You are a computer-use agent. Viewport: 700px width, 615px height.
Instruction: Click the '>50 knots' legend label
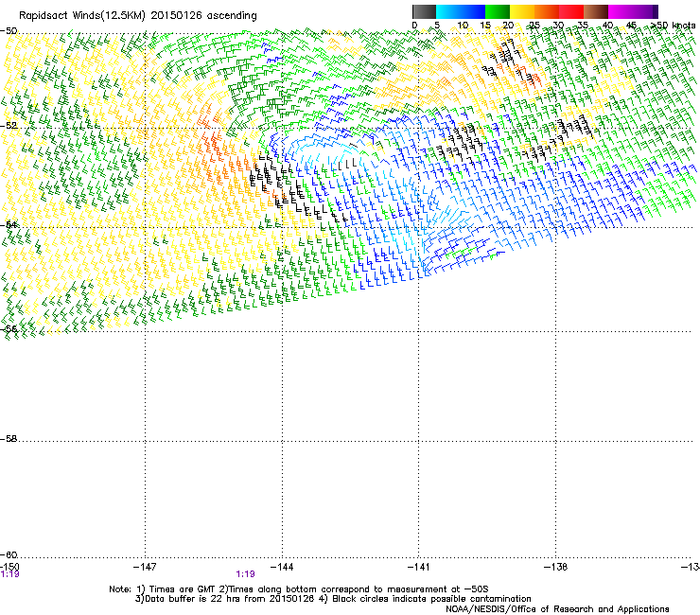pos(674,26)
